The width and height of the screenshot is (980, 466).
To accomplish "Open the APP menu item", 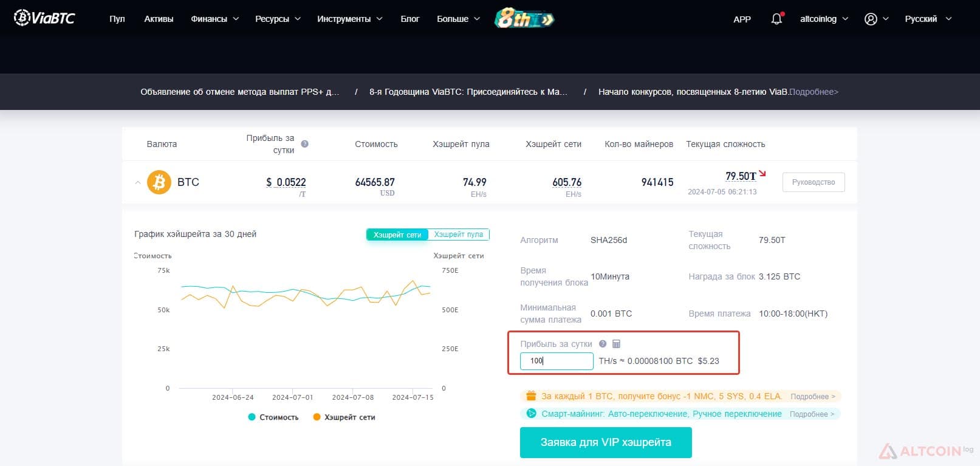I will (742, 19).
